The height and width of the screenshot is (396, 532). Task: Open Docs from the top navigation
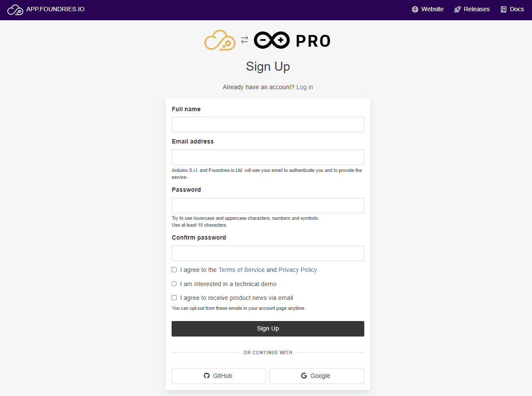pyautogui.click(x=516, y=9)
